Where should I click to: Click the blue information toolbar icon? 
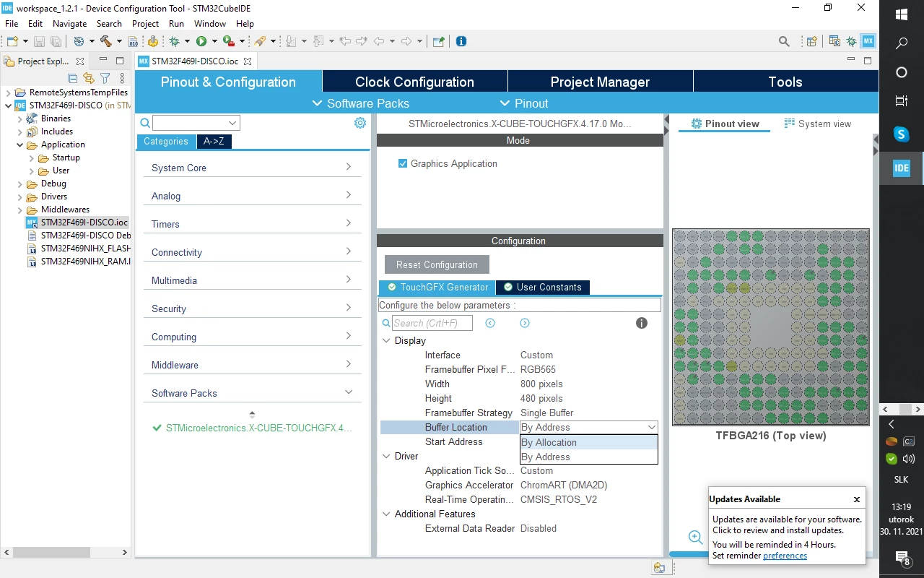click(x=461, y=41)
